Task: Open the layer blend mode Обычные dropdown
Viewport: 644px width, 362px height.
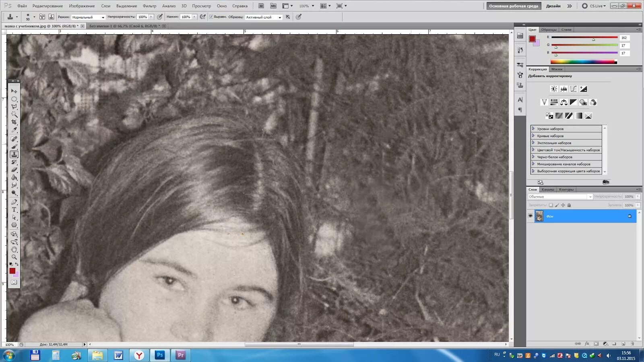Action: point(560,197)
